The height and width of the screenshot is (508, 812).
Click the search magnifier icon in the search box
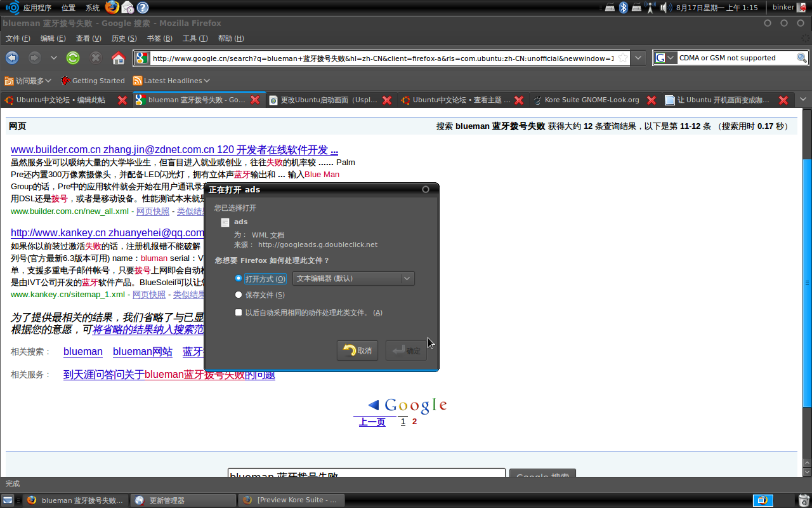click(x=802, y=58)
